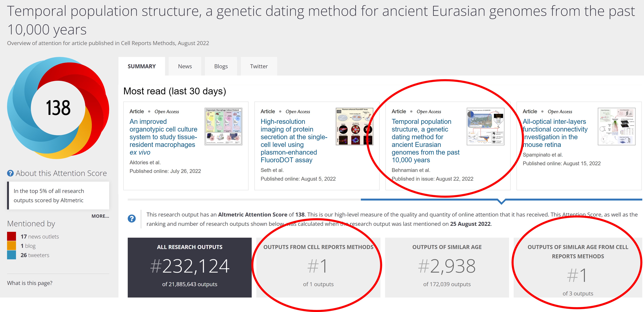The width and height of the screenshot is (644, 312).
Task: Switch to the News tab
Action: [x=185, y=66]
